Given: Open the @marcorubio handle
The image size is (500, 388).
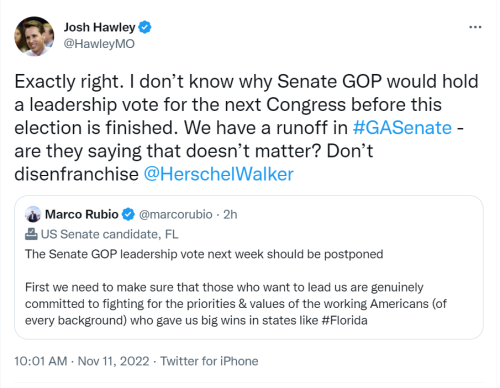Looking at the screenshot, I should pos(175,214).
